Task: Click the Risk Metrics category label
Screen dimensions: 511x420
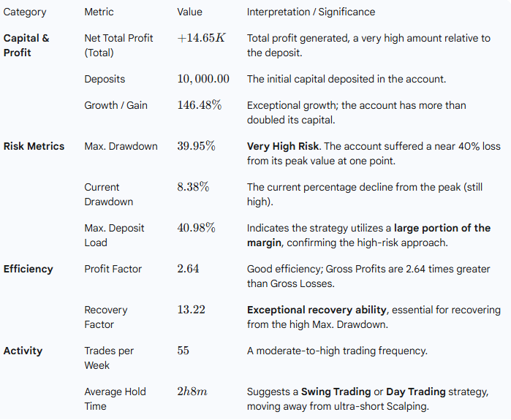Action: pyautogui.click(x=34, y=146)
